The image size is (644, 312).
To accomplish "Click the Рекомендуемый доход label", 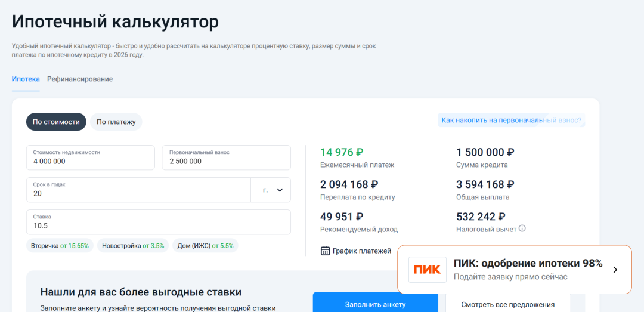I will point(359,229).
